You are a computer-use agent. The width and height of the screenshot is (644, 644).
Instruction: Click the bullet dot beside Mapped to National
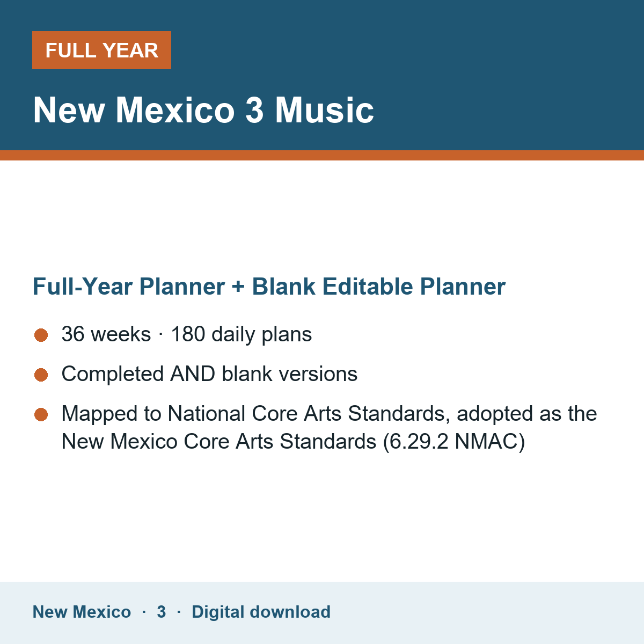41,415
